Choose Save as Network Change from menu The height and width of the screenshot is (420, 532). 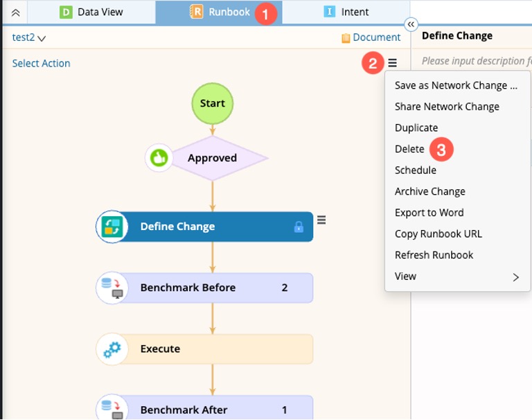(x=457, y=85)
